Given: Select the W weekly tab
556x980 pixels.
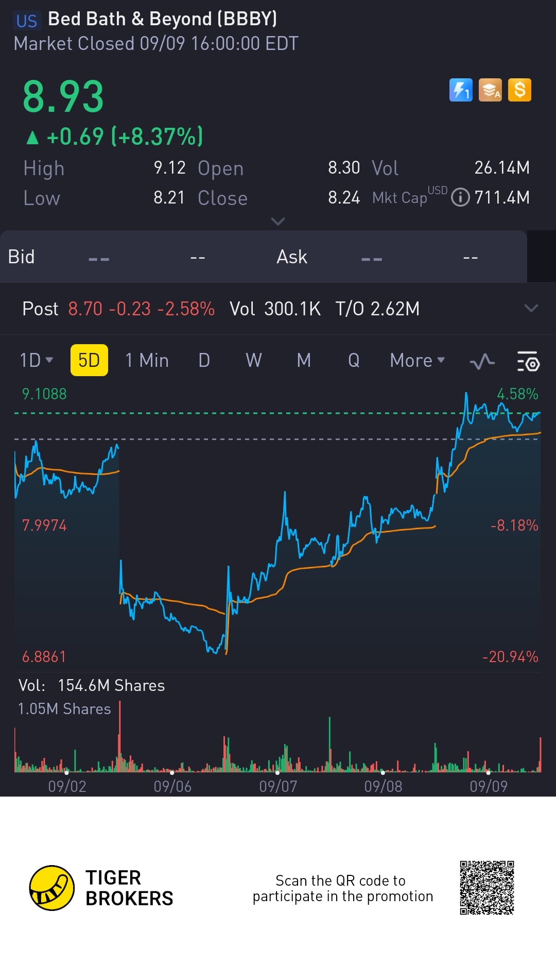Looking at the screenshot, I should (254, 360).
